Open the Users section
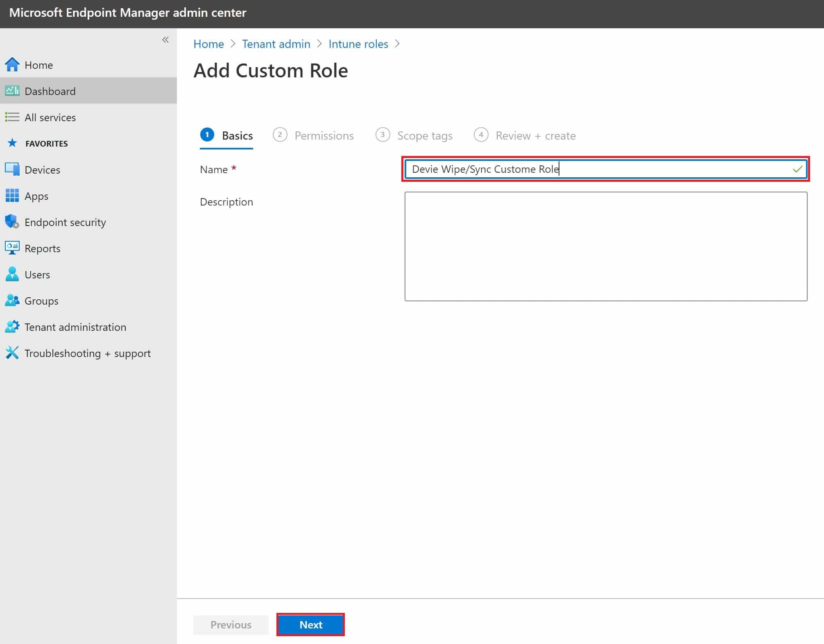 37,274
